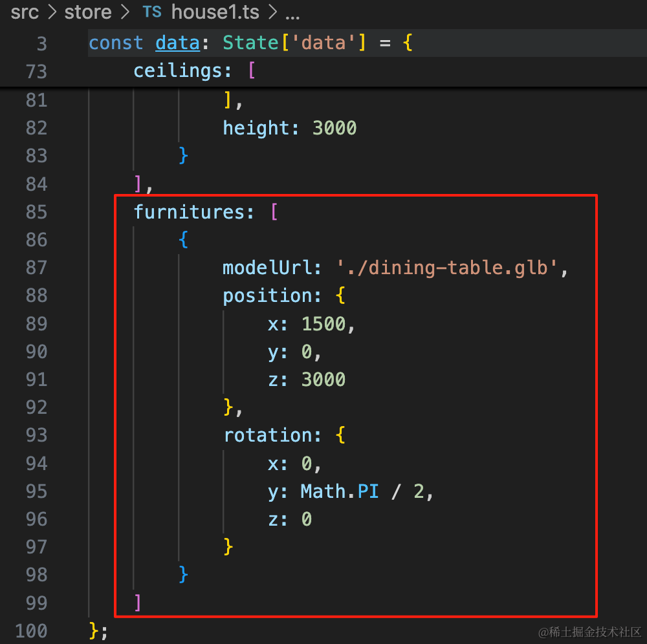647x644 pixels.
Task: Click the closing '};' on line 100
Action: [x=98, y=631]
